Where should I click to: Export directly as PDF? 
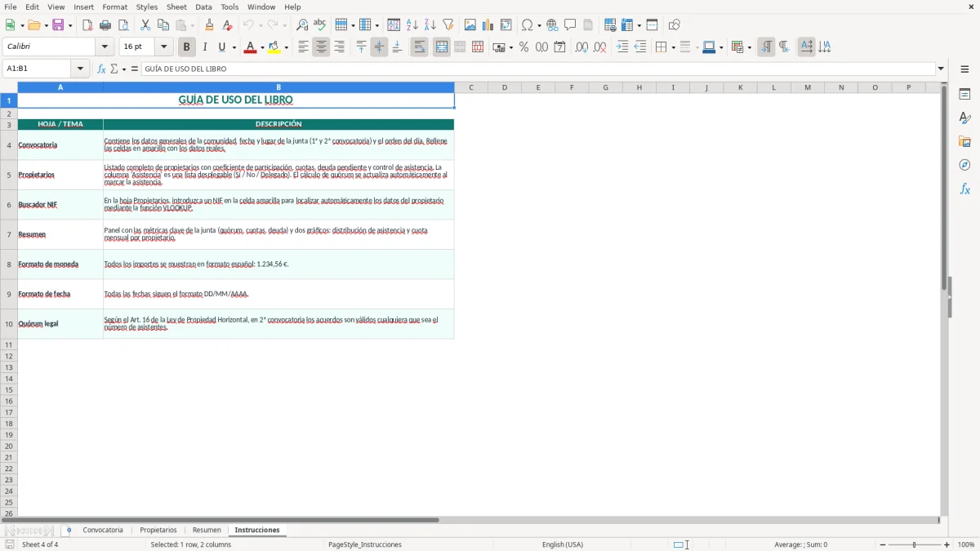click(x=87, y=25)
